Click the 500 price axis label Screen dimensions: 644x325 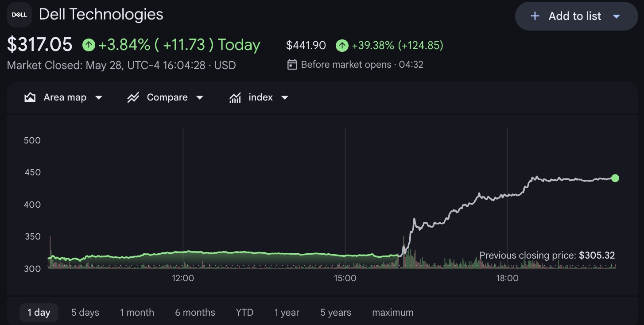pyautogui.click(x=32, y=140)
